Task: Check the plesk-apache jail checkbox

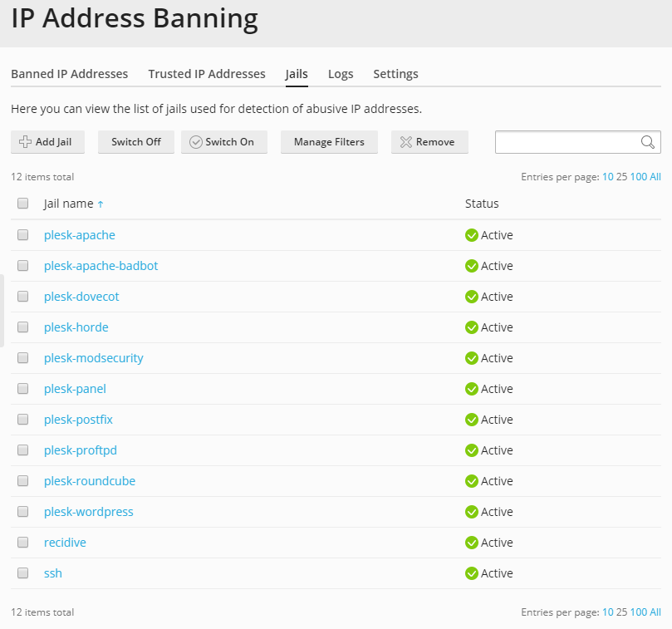Action: click(x=22, y=234)
